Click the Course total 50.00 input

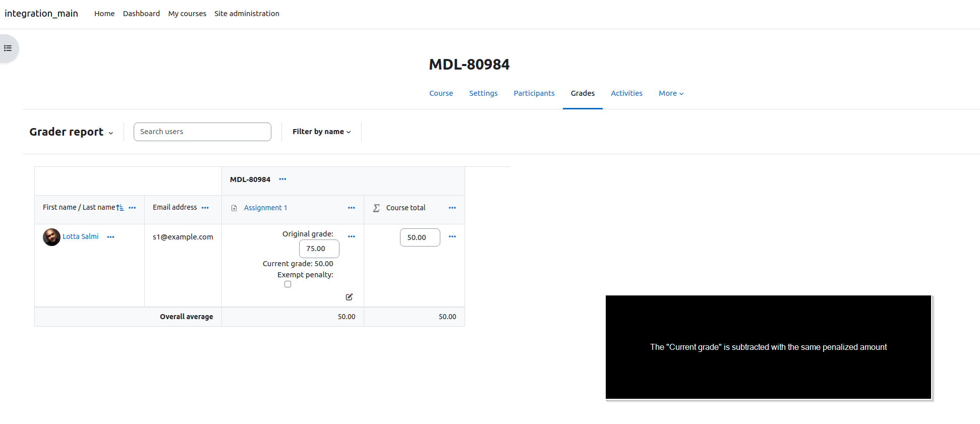click(x=420, y=237)
